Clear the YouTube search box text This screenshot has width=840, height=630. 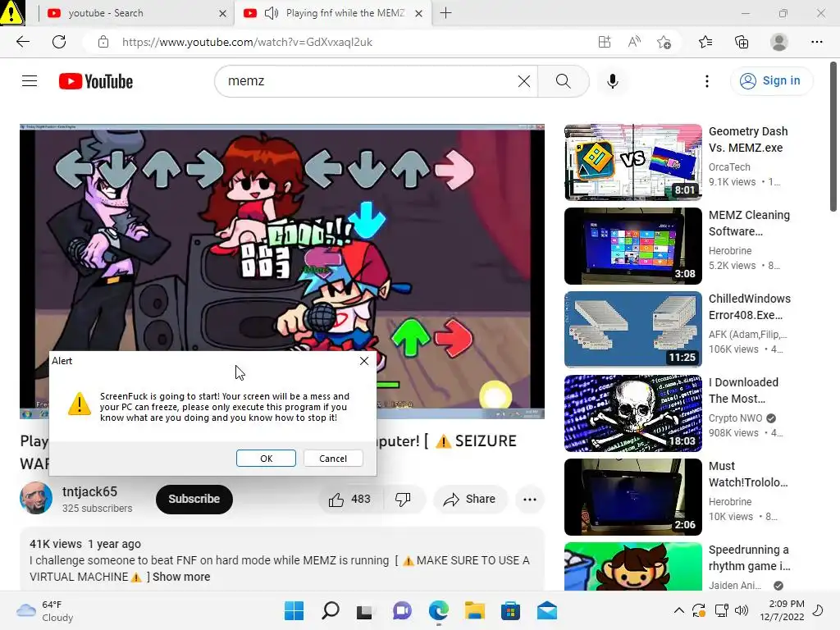tap(524, 81)
